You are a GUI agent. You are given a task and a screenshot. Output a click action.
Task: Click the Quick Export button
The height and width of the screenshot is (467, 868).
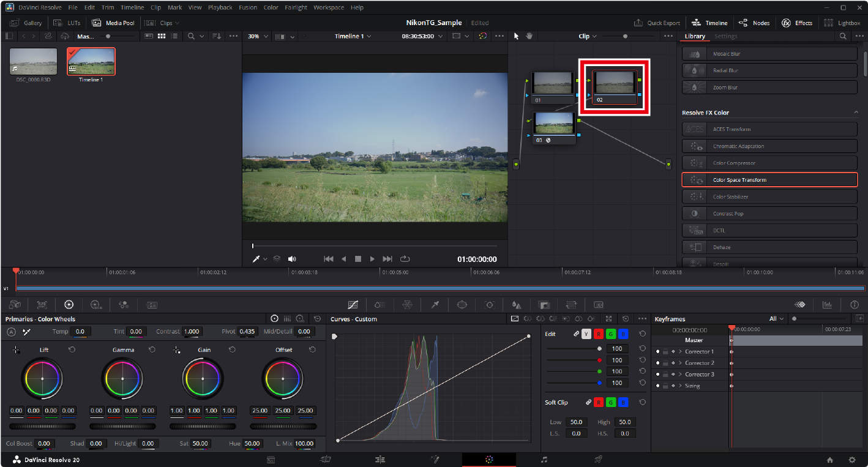(657, 23)
